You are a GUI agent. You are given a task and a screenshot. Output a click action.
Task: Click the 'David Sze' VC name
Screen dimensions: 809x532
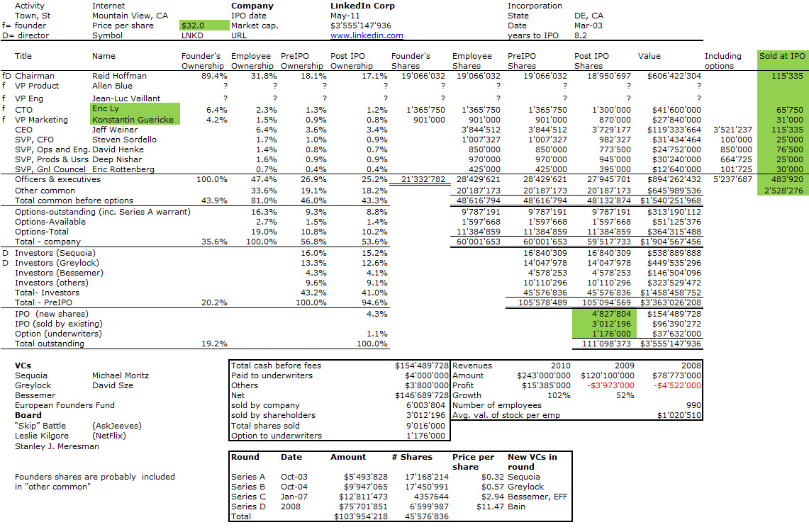point(113,385)
